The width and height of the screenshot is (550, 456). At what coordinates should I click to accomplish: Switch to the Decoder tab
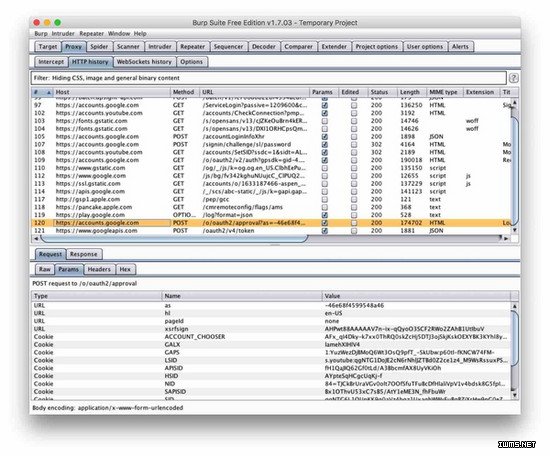tap(264, 47)
